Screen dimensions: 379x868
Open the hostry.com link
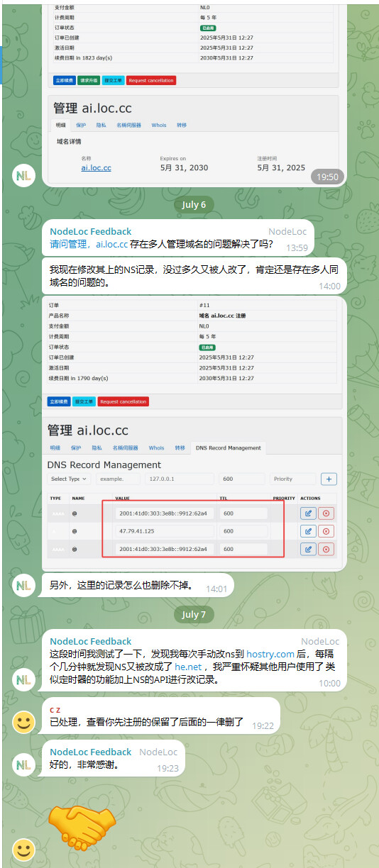[x=270, y=654]
